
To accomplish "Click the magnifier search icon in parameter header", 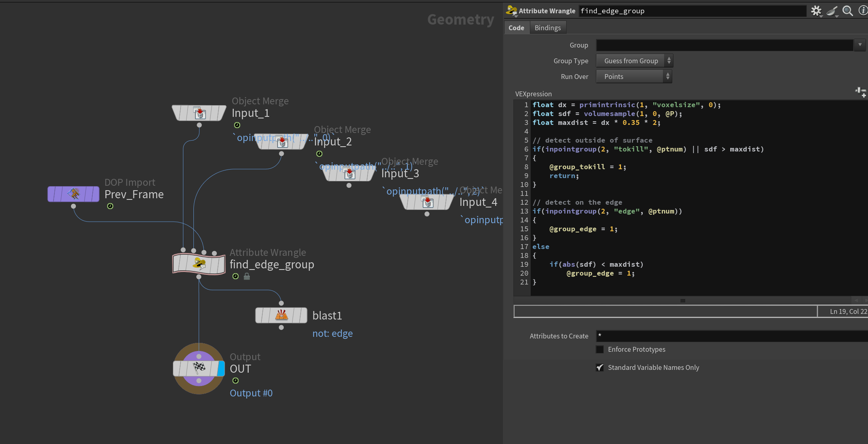I will 848,11.
